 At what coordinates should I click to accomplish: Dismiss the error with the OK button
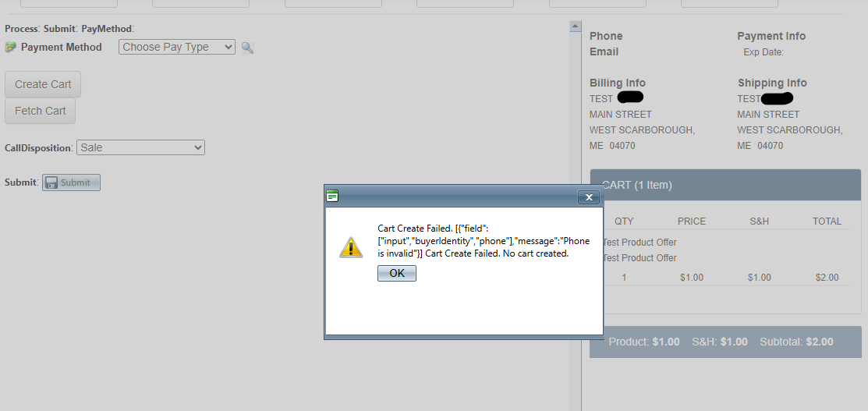tap(396, 273)
